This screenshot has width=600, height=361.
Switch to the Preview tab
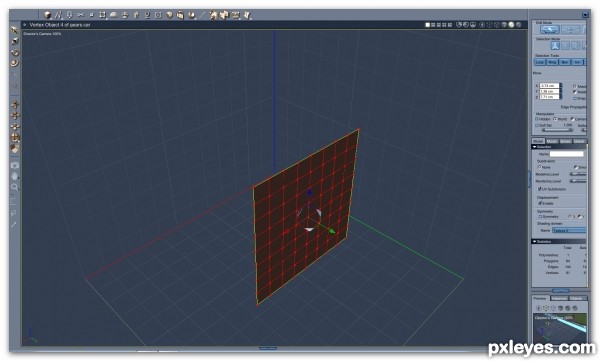540,298
